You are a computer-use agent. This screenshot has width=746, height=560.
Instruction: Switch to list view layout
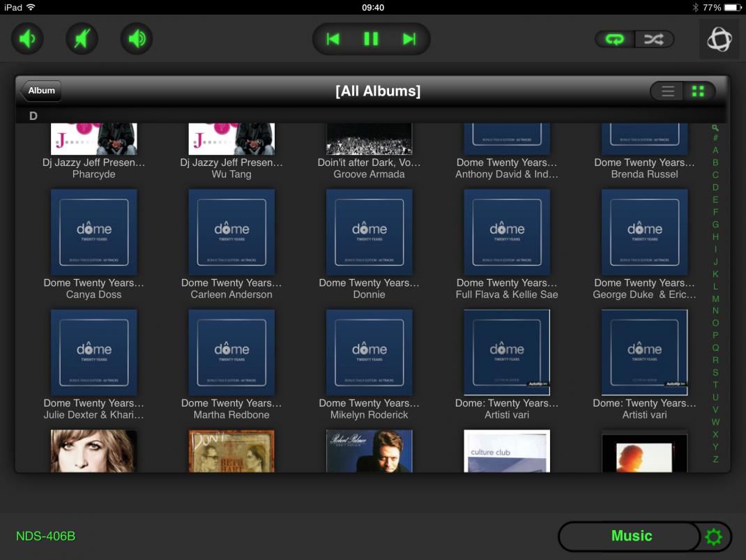click(667, 91)
